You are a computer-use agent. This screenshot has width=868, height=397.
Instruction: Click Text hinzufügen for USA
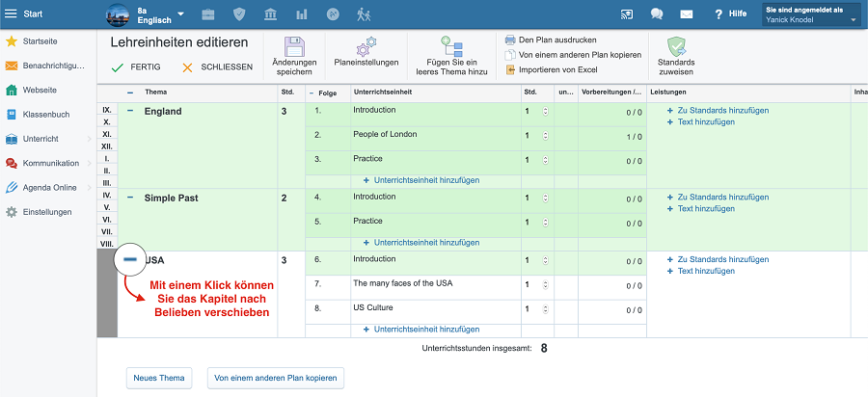701,271
